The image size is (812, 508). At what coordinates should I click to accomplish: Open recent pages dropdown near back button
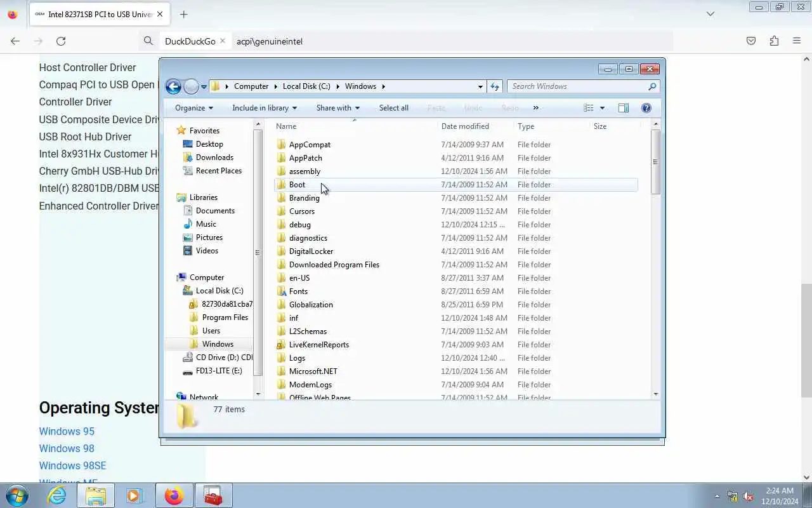pyautogui.click(x=204, y=86)
